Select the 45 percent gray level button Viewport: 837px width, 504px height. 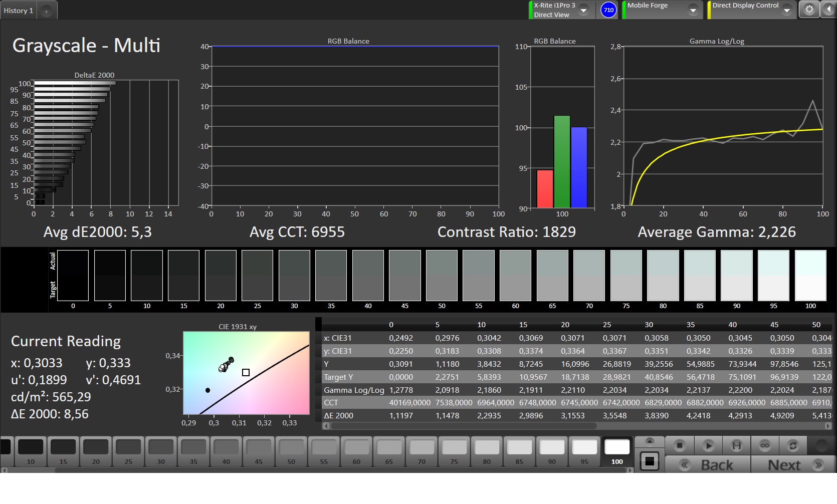coord(259,451)
